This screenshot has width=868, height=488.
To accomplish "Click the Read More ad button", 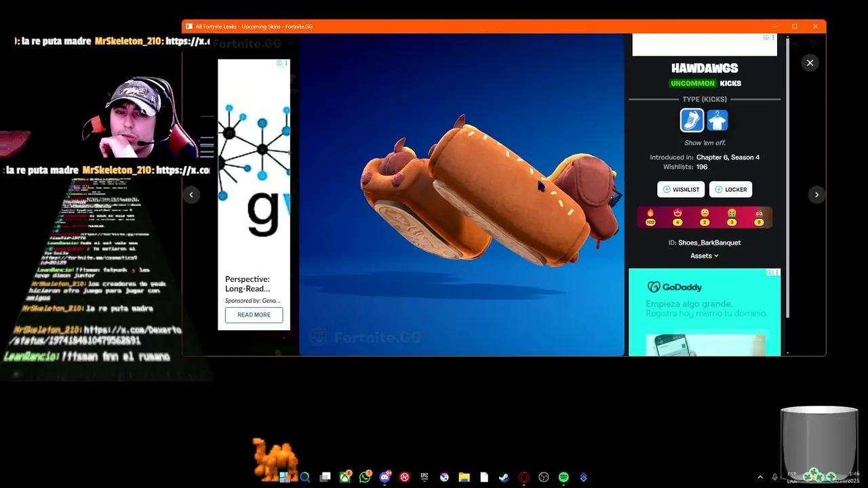I will tap(254, 314).
